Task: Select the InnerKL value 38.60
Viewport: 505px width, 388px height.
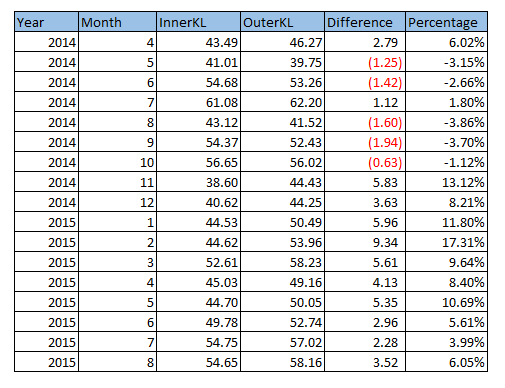Action: (198, 182)
